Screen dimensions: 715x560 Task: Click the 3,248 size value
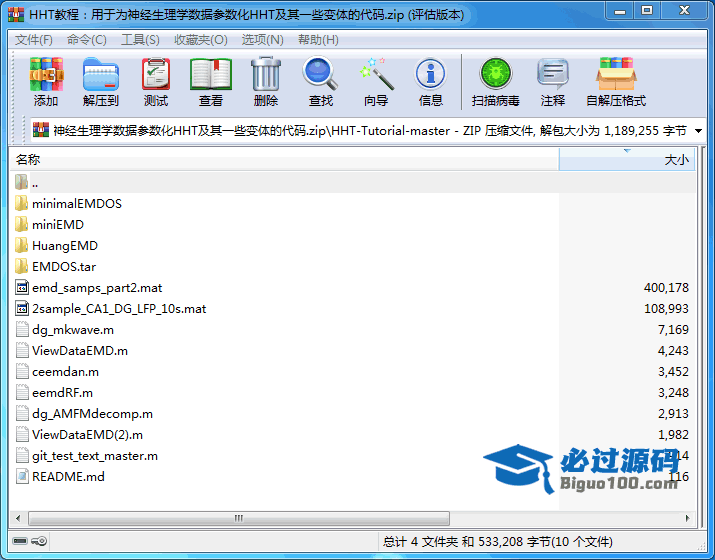pyautogui.click(x=673, y=393)
